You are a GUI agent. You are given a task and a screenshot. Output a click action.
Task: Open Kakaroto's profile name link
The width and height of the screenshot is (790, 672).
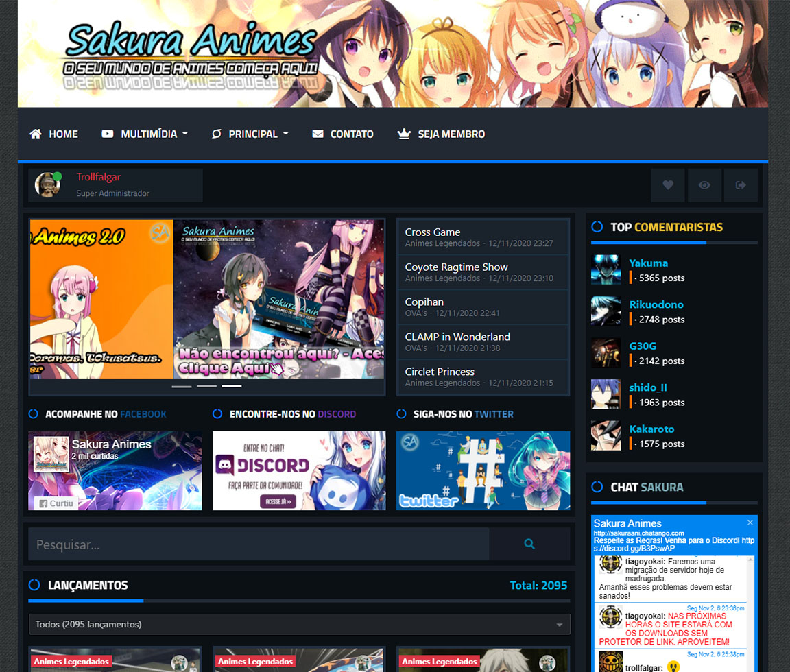tap(651, 429)
